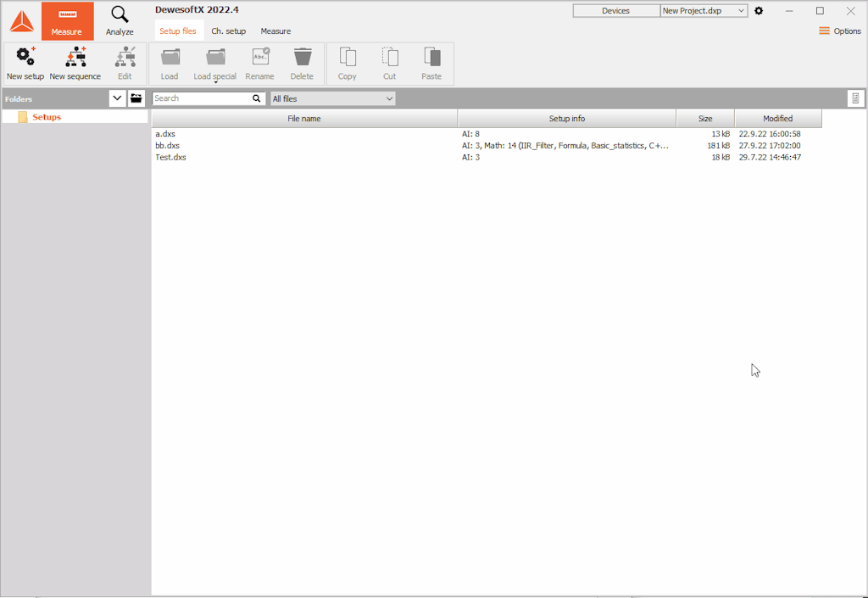The width and height of the screenshot is (868, 598).
Task: Sort by File name column header
Action: click(304, 119)
